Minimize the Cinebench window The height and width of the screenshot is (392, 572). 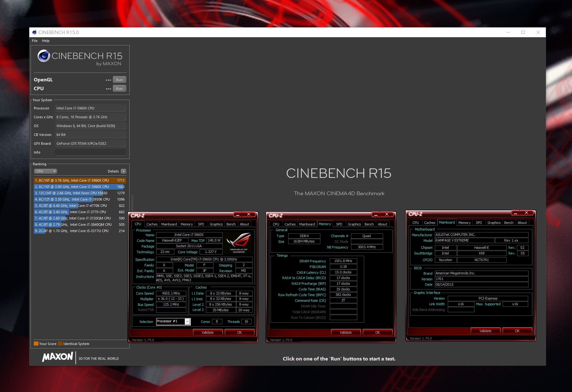tap(508, 32)
